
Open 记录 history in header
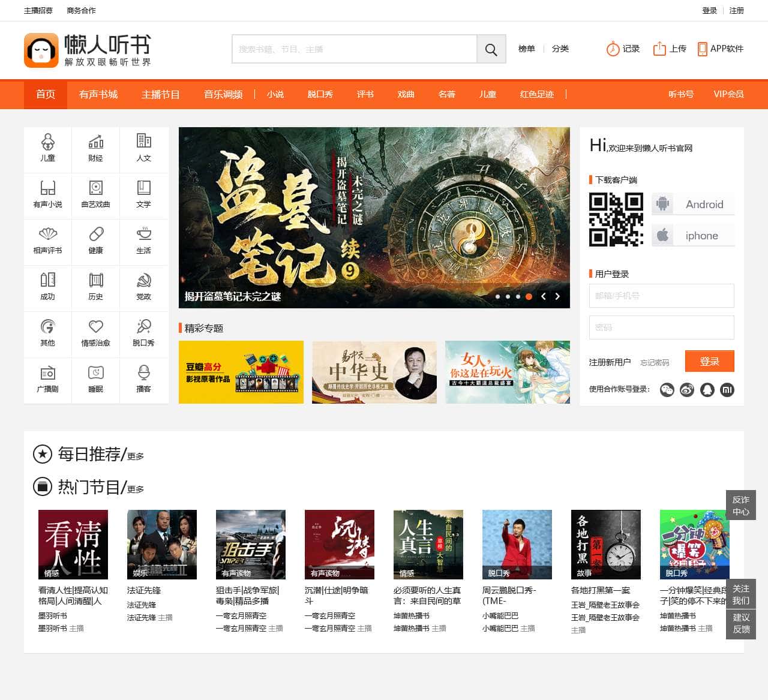tap(623, 49)
